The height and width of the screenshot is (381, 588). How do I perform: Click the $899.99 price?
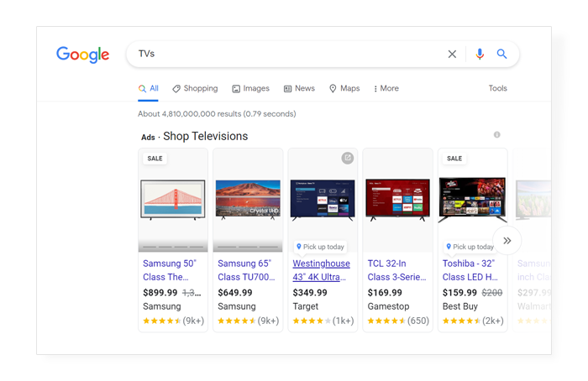(x=160, y=293)
